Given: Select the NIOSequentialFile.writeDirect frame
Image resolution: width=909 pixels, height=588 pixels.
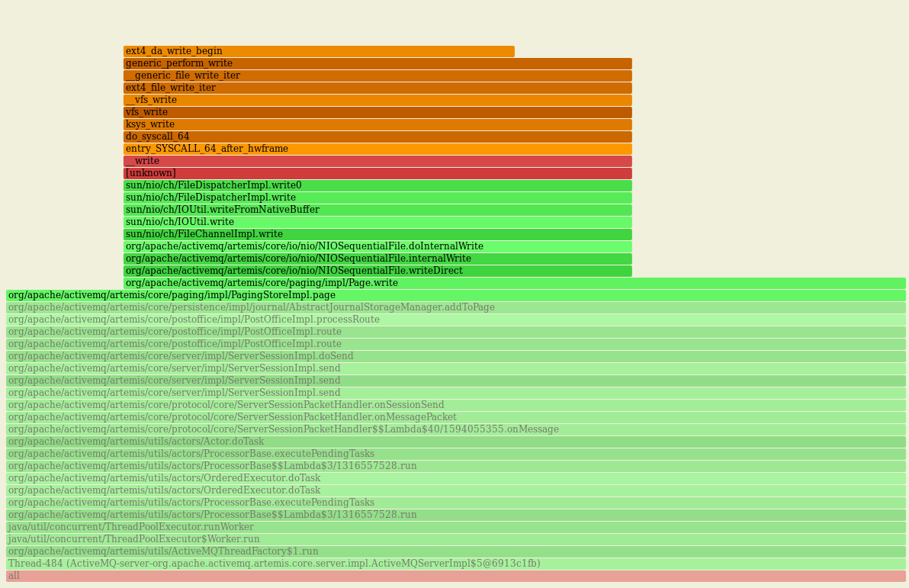Looking at the screenshot, I should click(377, 271).
